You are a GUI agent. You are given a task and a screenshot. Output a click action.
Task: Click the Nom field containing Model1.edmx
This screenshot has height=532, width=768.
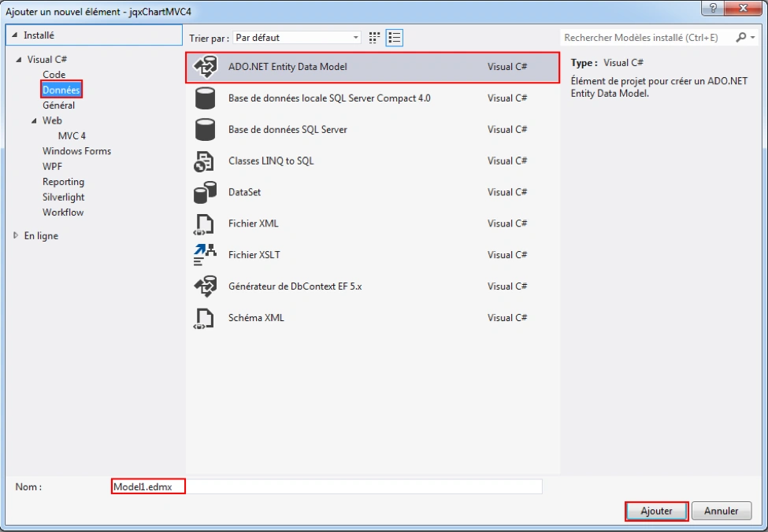[x=327, y=486]
